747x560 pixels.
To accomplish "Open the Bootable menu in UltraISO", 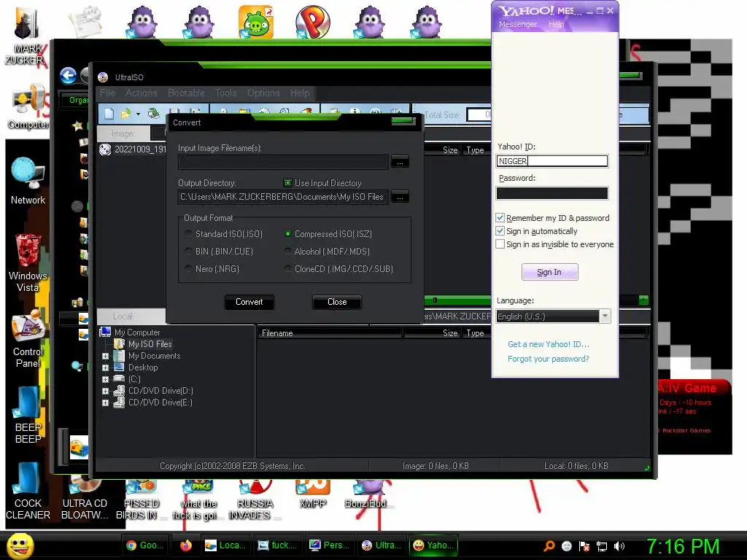I will [186, 93].
